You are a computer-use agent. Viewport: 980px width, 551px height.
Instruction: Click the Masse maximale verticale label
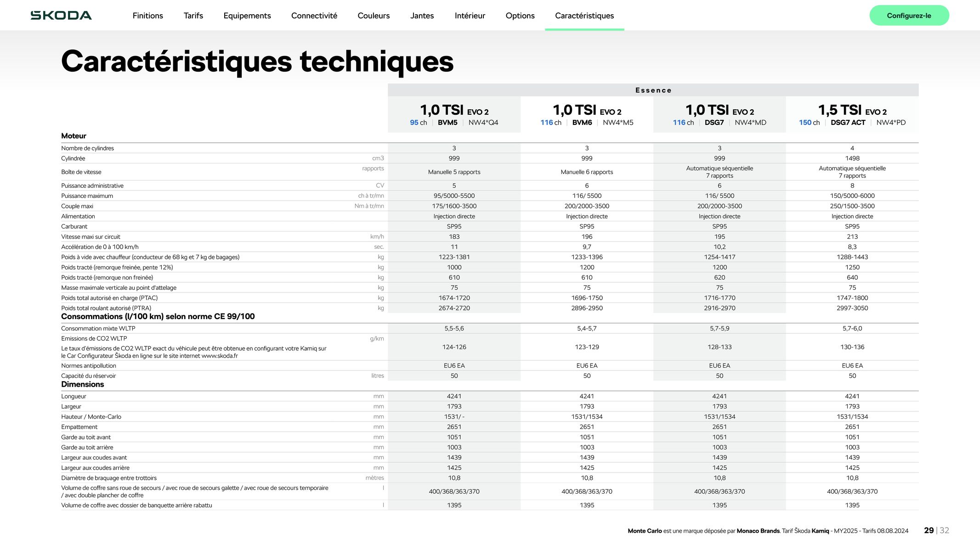pyautogui.click(x=119, y=288)
